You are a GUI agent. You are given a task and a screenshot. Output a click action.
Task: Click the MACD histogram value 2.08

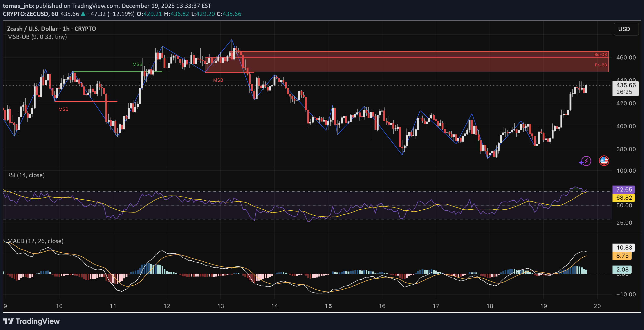pyautogui.click(x=623, y=270)
